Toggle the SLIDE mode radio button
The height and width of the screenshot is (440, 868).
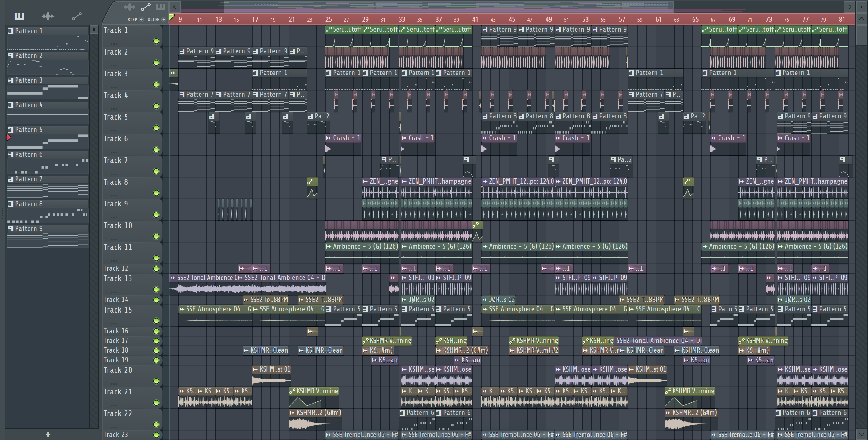click(x=163, y=20)
